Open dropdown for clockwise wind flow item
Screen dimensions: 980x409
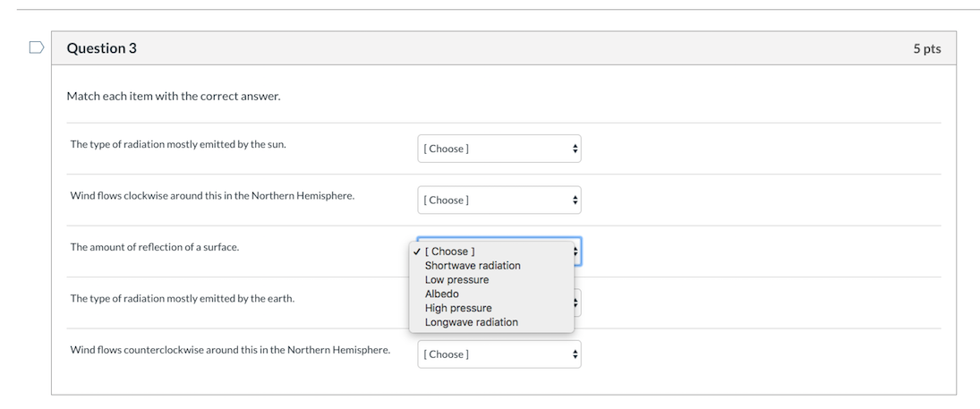pos(499,200)
